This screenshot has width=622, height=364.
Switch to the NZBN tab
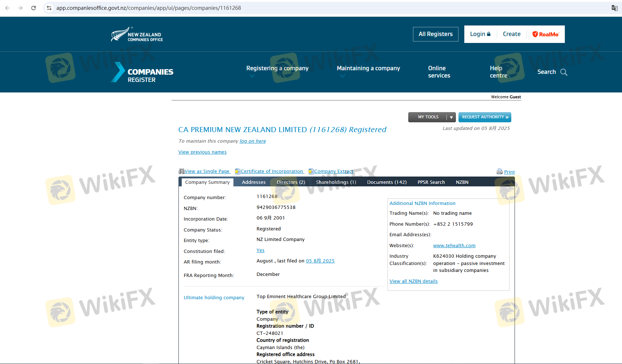click(462, 182)
